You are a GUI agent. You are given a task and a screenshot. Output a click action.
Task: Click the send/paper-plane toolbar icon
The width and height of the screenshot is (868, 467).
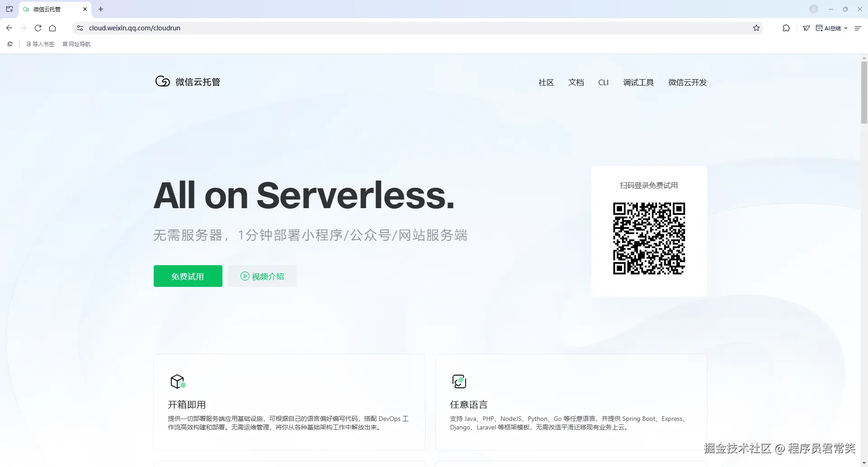[x=806, y=28]
